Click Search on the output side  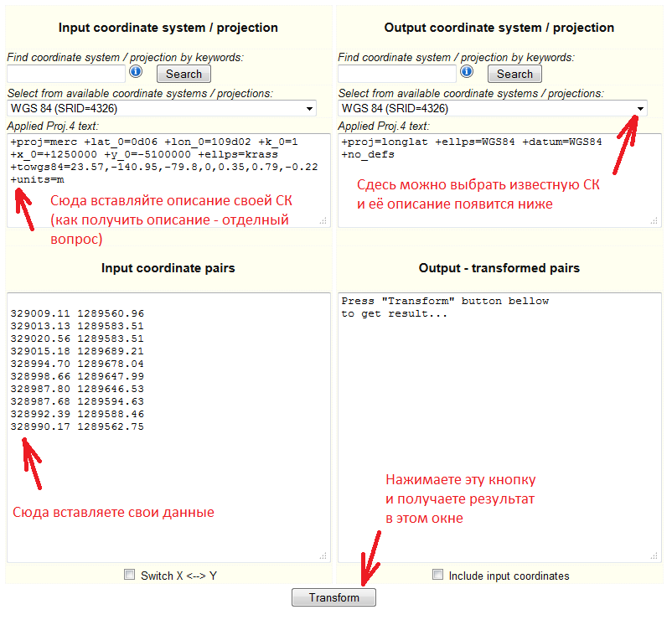coord(514,74)
